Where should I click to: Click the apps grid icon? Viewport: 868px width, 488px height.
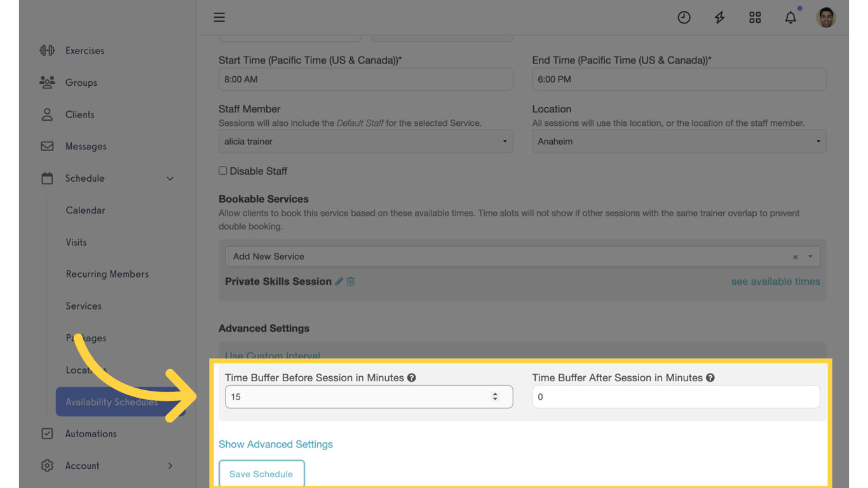coord(755,17)
